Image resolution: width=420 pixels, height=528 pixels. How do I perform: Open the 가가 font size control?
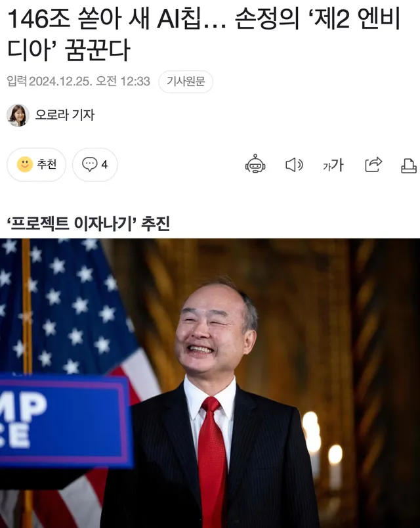[x=333, y=165]
